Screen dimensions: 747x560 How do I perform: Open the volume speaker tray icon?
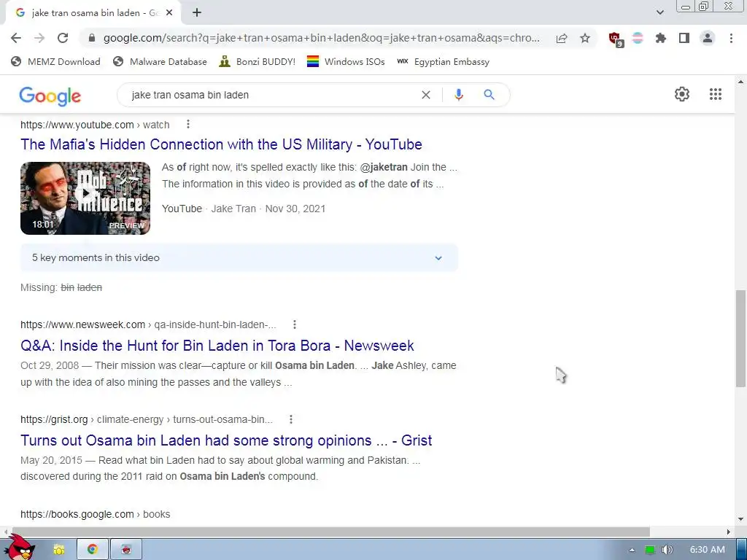667,550
